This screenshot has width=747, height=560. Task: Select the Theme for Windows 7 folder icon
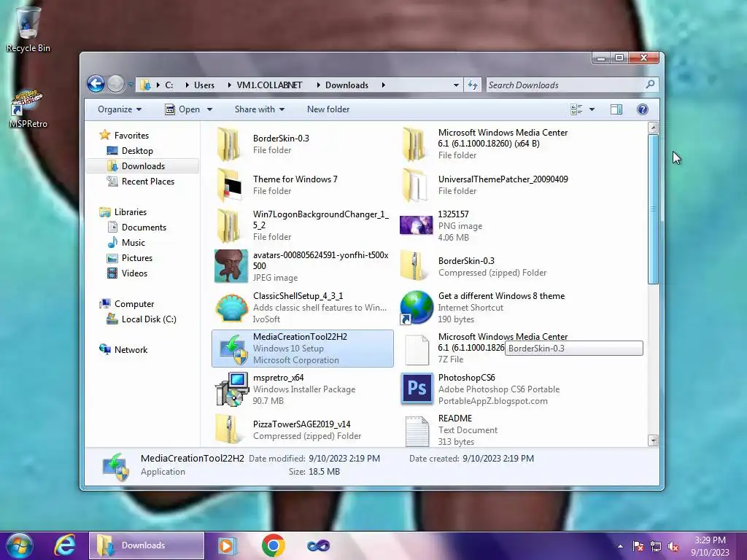point(230,185)
